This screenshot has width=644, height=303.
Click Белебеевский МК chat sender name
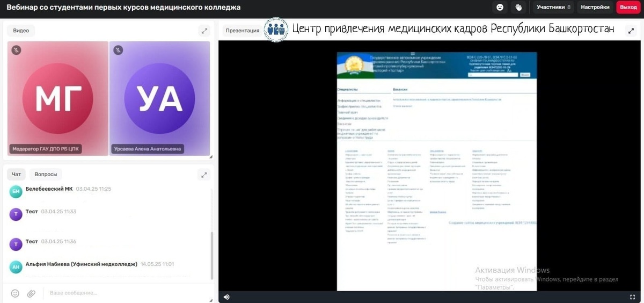(x=49, y=189)
